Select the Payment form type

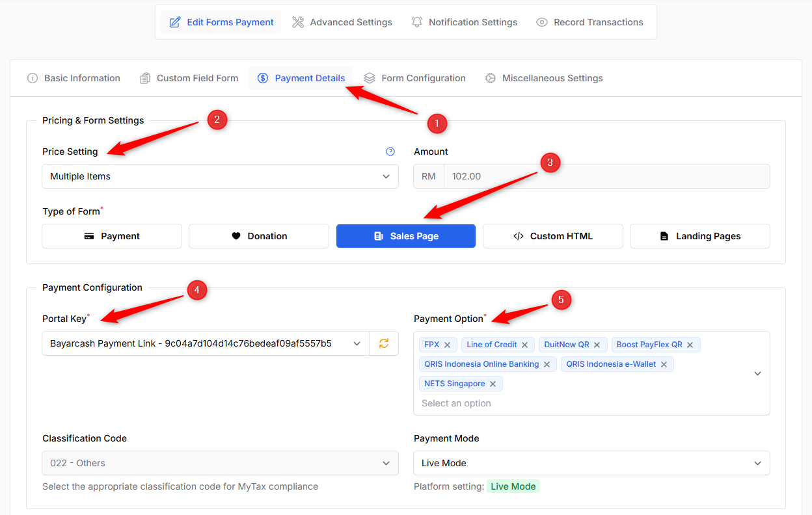coord(112,236)
